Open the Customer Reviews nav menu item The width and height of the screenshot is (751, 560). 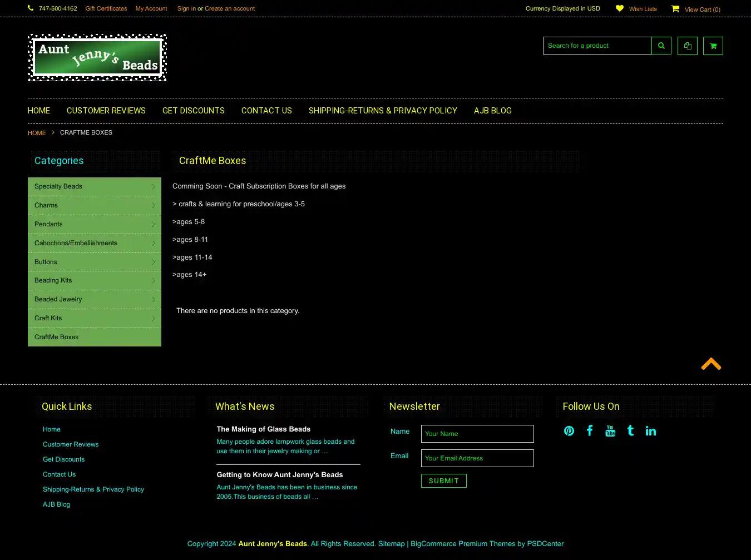(x=106, y=111)
